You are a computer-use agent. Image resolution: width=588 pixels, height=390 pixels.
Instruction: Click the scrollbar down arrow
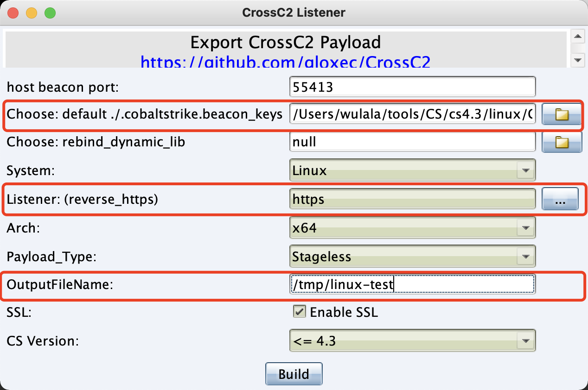577,60
